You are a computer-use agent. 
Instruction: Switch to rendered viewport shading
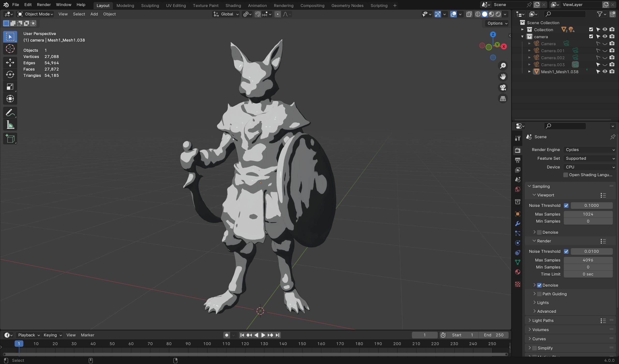pyautogui.click(x=498, y=14)
